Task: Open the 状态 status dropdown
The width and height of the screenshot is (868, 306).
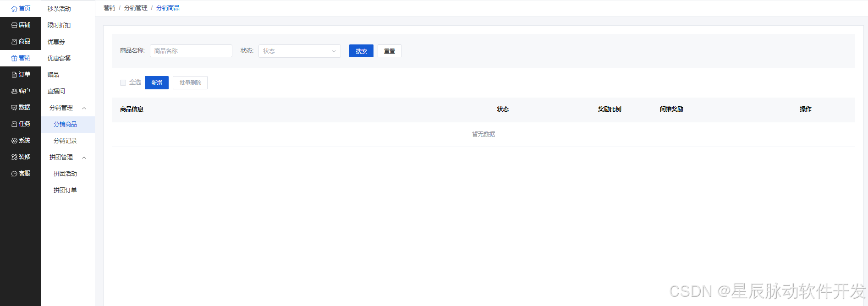Action: click(300, 51)
